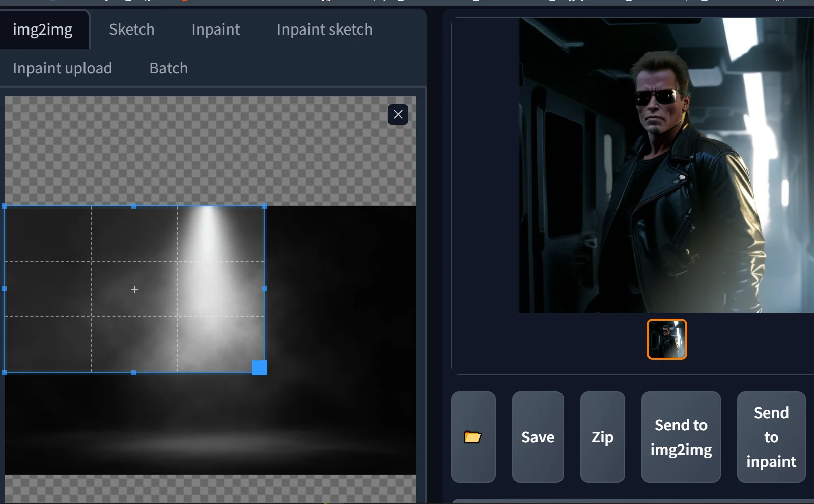Screen dimensions: 814x504
Task: Open the Inpaint tab
Action: click(x=216, y=29)
